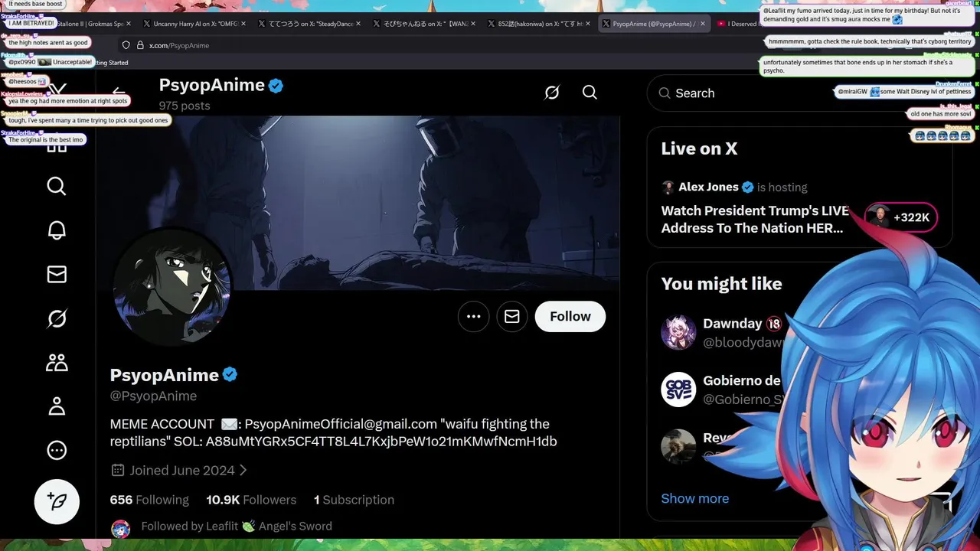The width and height of the screenshot is (980, 551).
Task: Open the profile banner image
Action: (358, 203)
